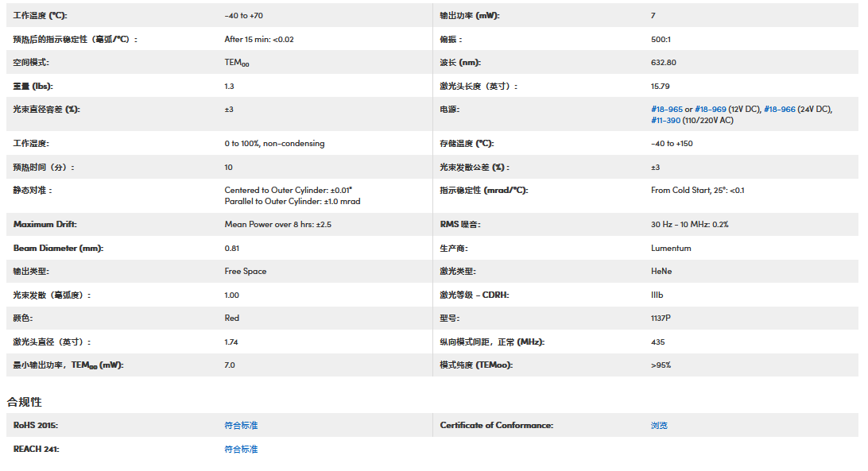Open the #11-390 AC power supply link
Viewport: 868px width, 471px height.
click(665, 121)
